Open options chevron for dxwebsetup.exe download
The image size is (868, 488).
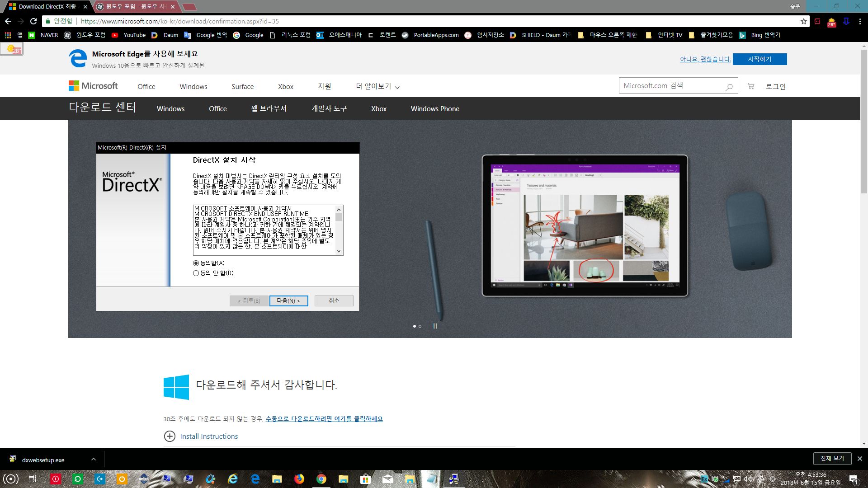pyautogui.click(x=93, y=459)
